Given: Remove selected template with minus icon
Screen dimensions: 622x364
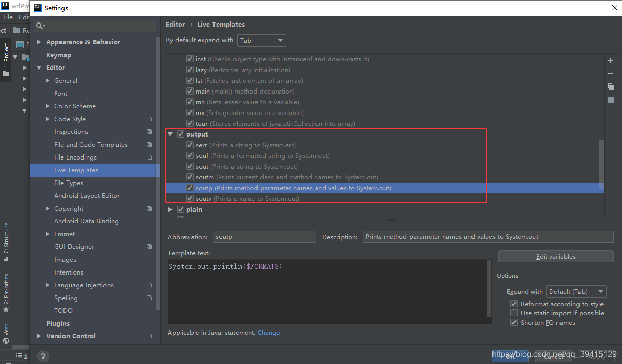Looking at the screenshot, I should [610, 74].
